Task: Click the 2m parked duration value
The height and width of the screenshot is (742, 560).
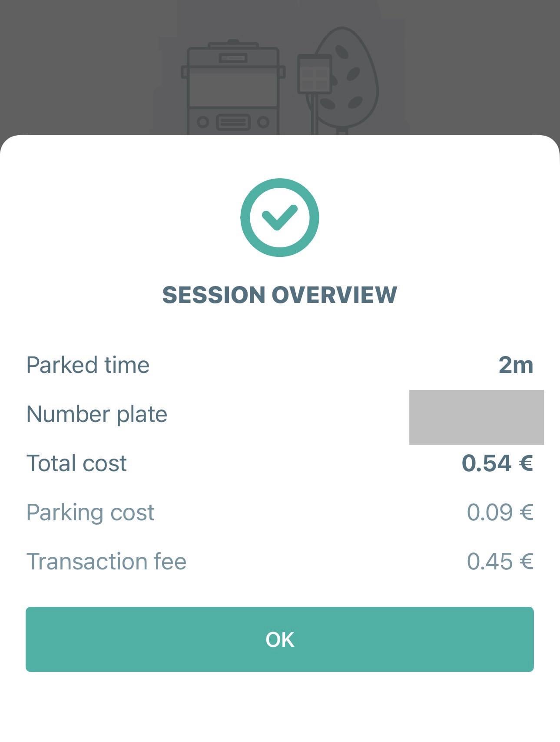Action: [x=516, y=365]
